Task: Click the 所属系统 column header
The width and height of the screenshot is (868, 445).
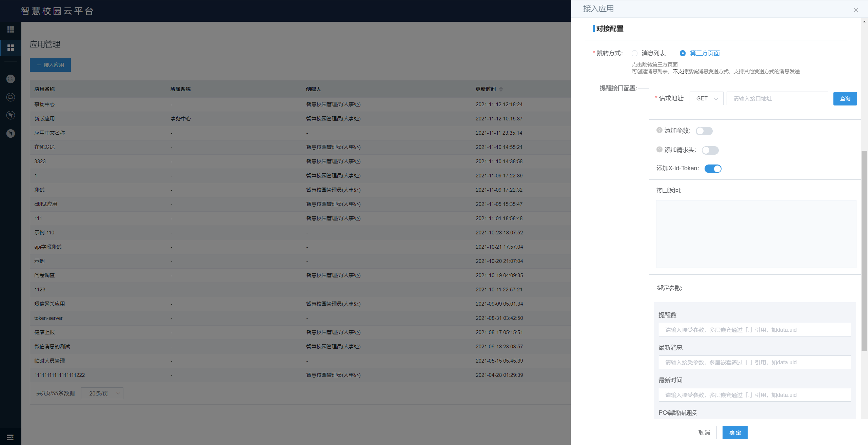Action: click(180, 89)
